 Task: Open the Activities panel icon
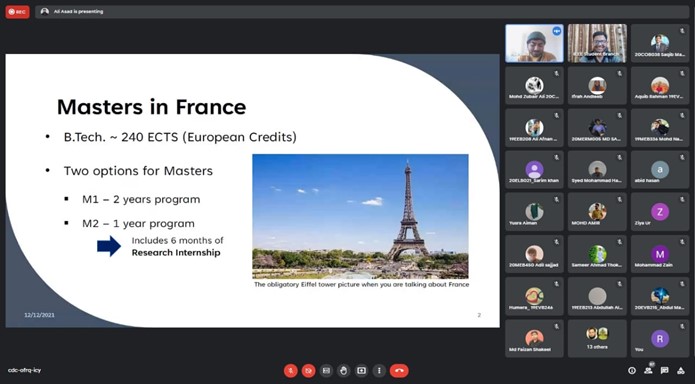(681, 370)
